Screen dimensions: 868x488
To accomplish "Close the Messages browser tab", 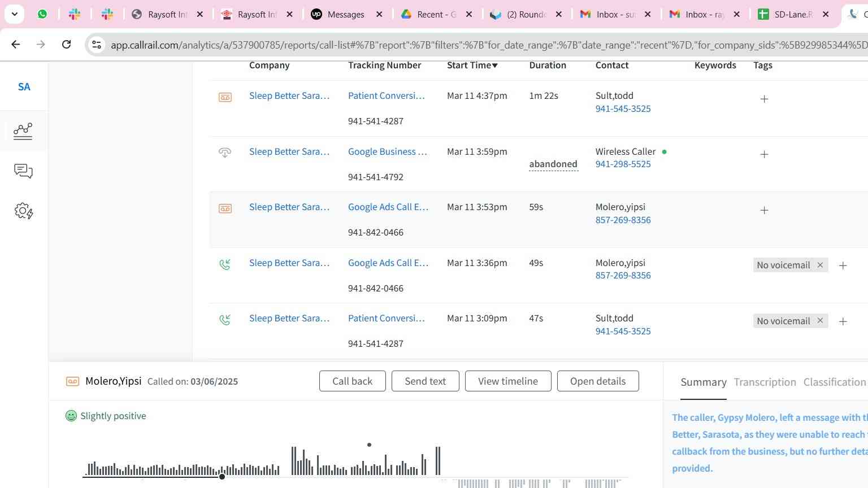I will point(379,14).
